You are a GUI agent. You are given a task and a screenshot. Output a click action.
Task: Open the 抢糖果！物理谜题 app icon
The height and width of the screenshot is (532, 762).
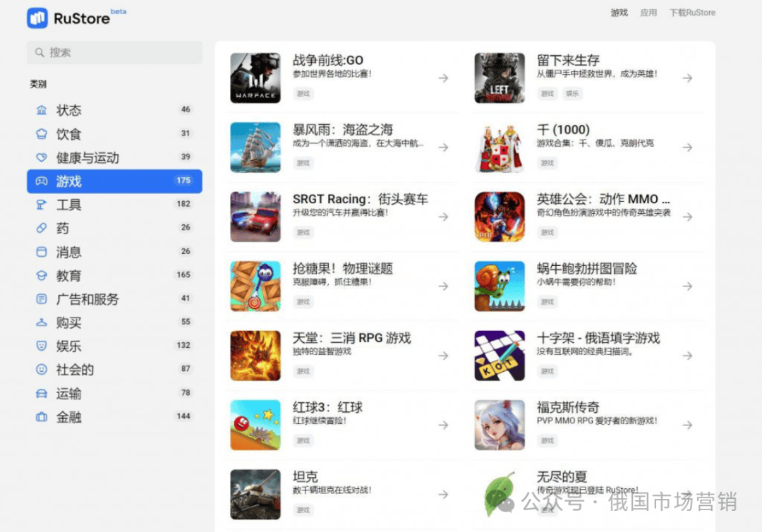coord(255,286)
